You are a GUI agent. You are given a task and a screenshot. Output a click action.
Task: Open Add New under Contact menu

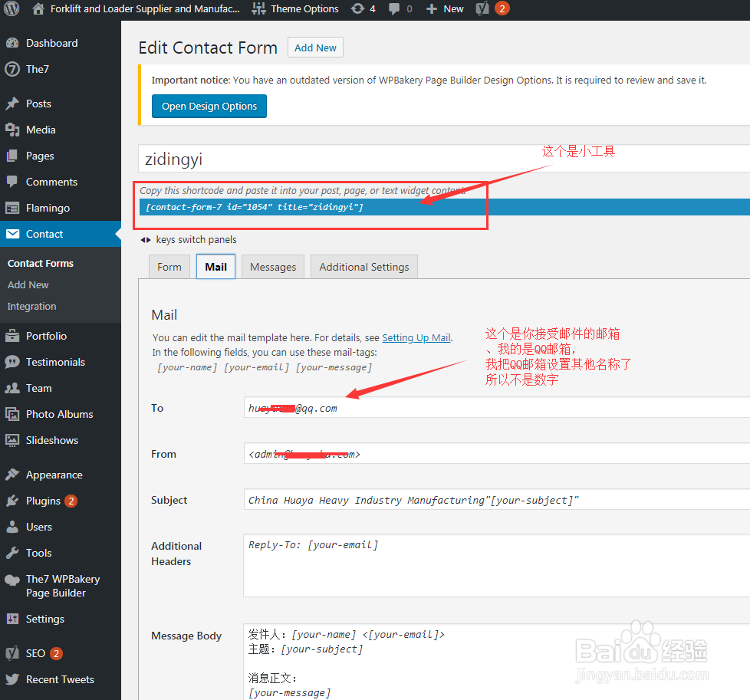pyautogui.click(x=28, y=285)
